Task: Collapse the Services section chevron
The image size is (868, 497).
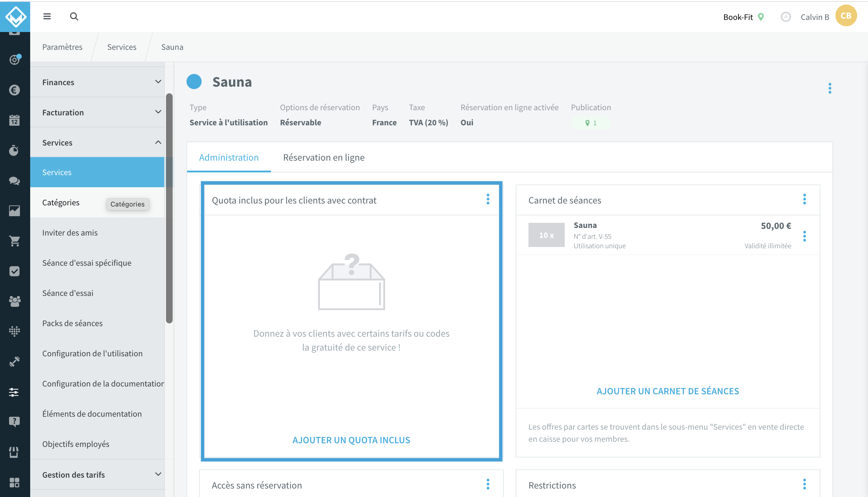Action: pos(158,142)
